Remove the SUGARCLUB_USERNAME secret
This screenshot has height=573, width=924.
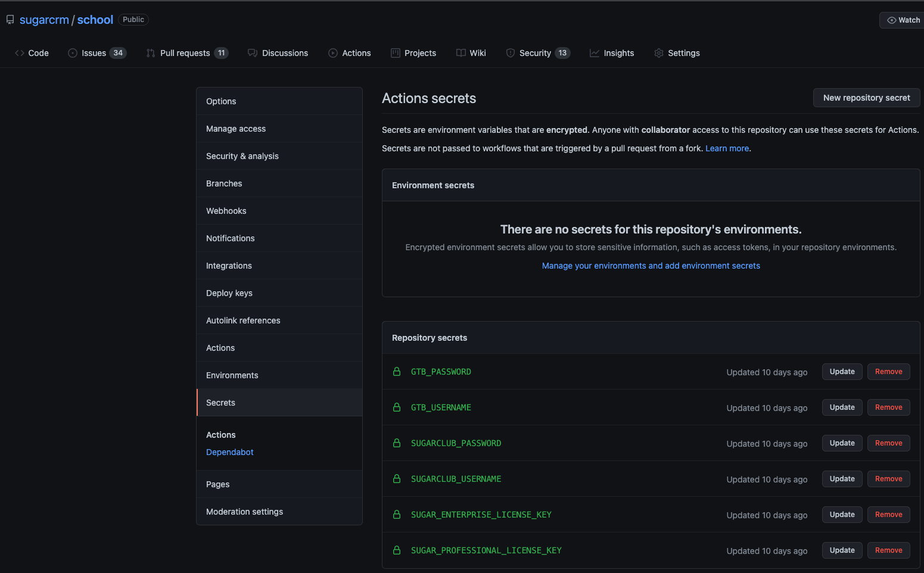(888, 479)
